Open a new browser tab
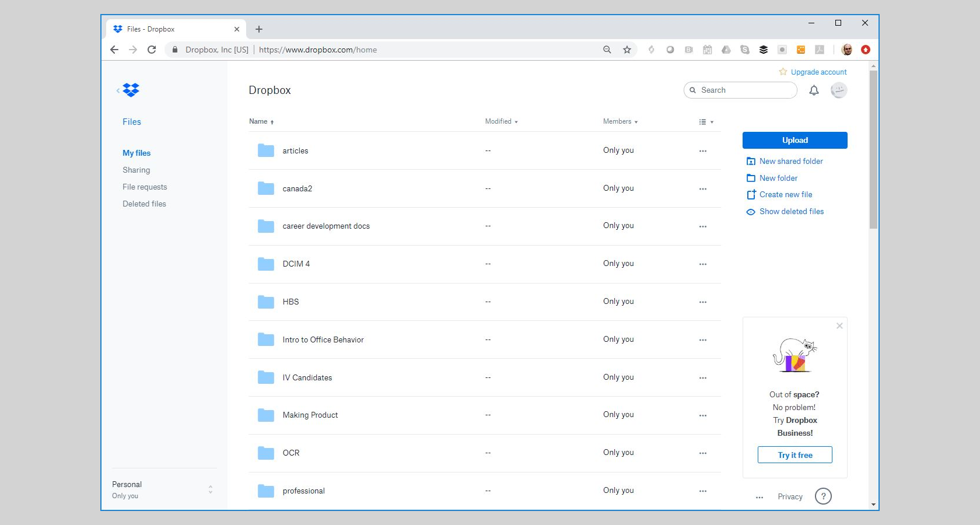The height and width of the screenshot is (525, 980). 259,29
